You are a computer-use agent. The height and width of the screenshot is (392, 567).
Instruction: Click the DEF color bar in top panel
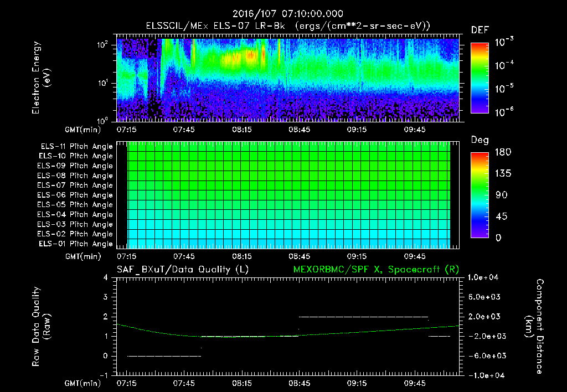point(480,78)
